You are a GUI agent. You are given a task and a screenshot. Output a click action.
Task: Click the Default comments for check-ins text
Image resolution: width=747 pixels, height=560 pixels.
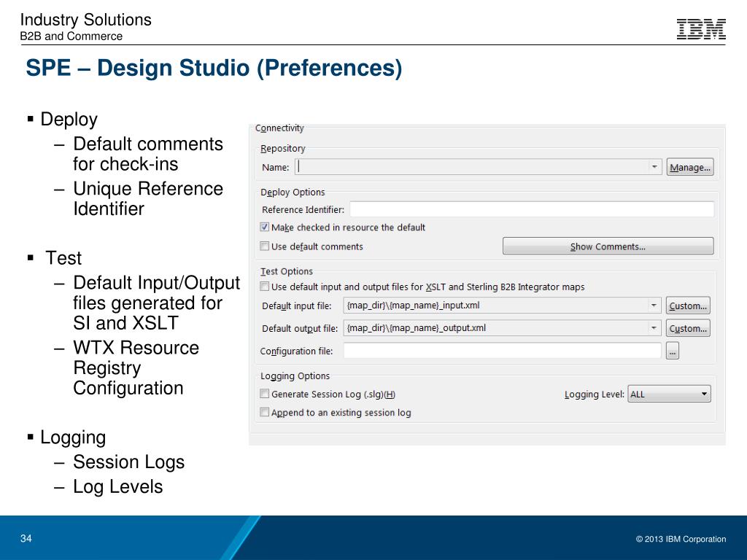coord(147,154)
